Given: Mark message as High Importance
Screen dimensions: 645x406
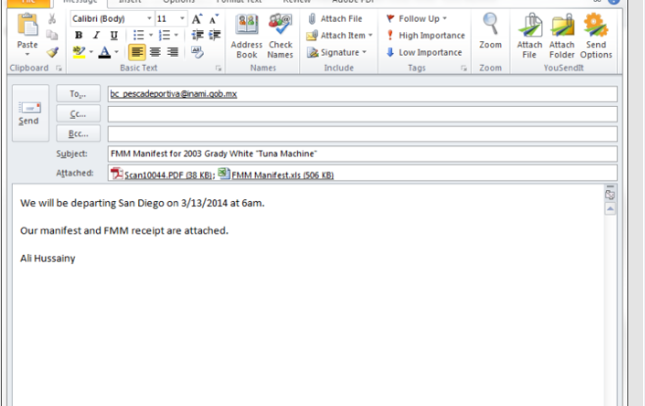Looking at the screenshot, I should click(425, 36).
